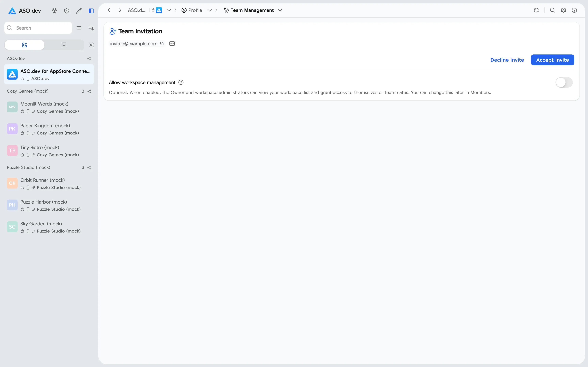Open the sort order icon
This screenshot has height=367, width=588.
[x=91, y=28]
